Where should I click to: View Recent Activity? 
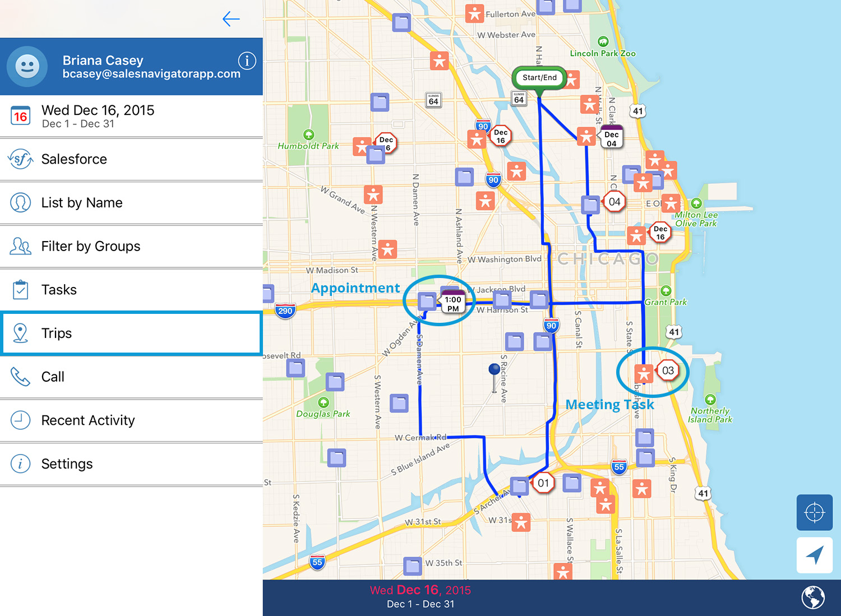click(131, 420)
